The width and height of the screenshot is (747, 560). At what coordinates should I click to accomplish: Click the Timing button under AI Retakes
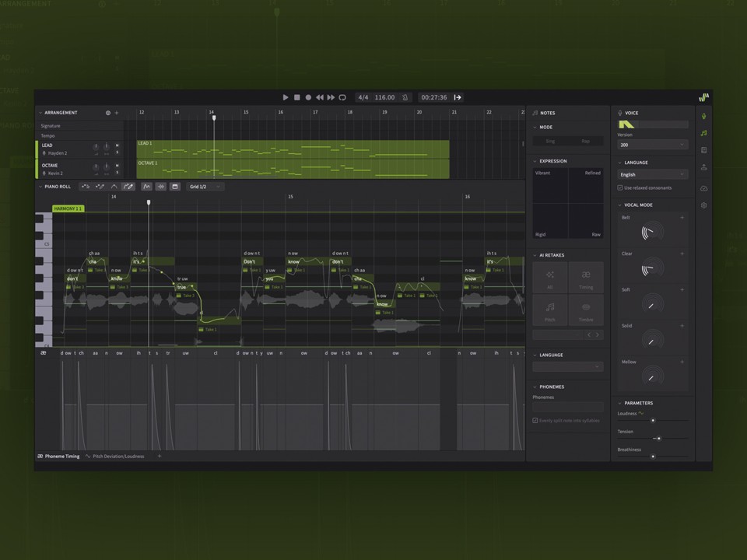pyautogui.click(x=586, y=276)
